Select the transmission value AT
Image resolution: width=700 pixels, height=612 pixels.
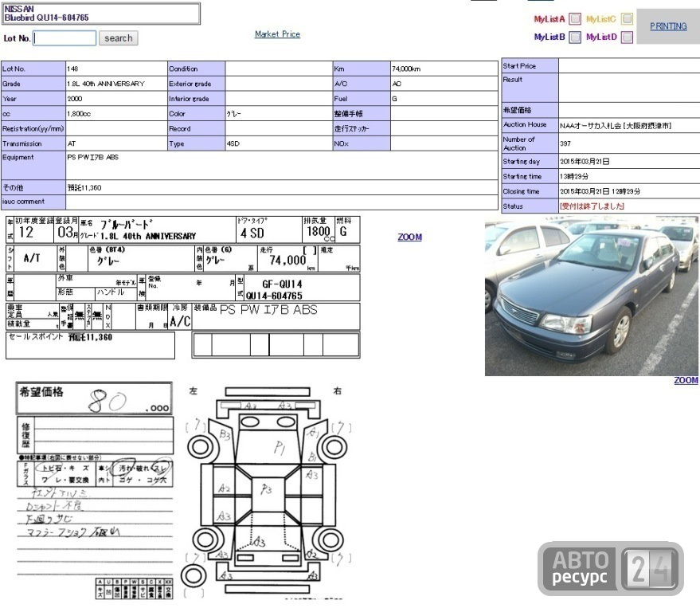[x=72, y=144]
